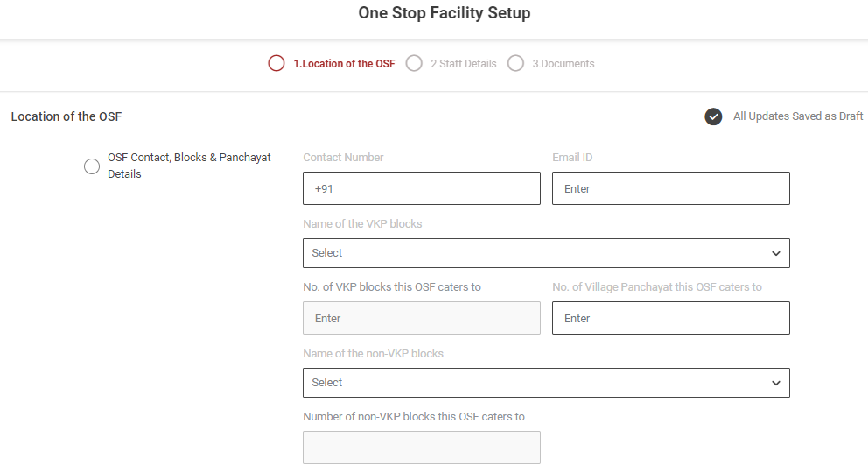Click the All Updates Saved as Draft text
This screenshot has height=466, width=868.
[x=798, y=116]
